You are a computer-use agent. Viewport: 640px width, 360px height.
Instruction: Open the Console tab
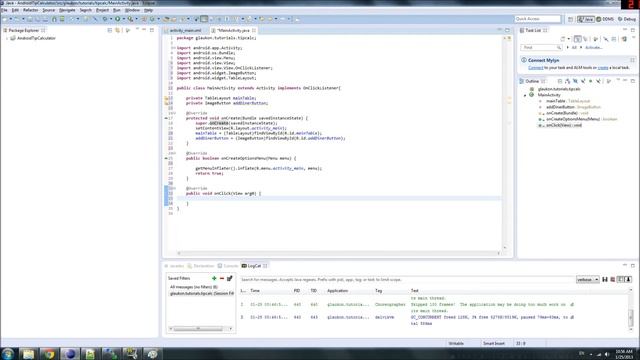[x=228, y=266]
